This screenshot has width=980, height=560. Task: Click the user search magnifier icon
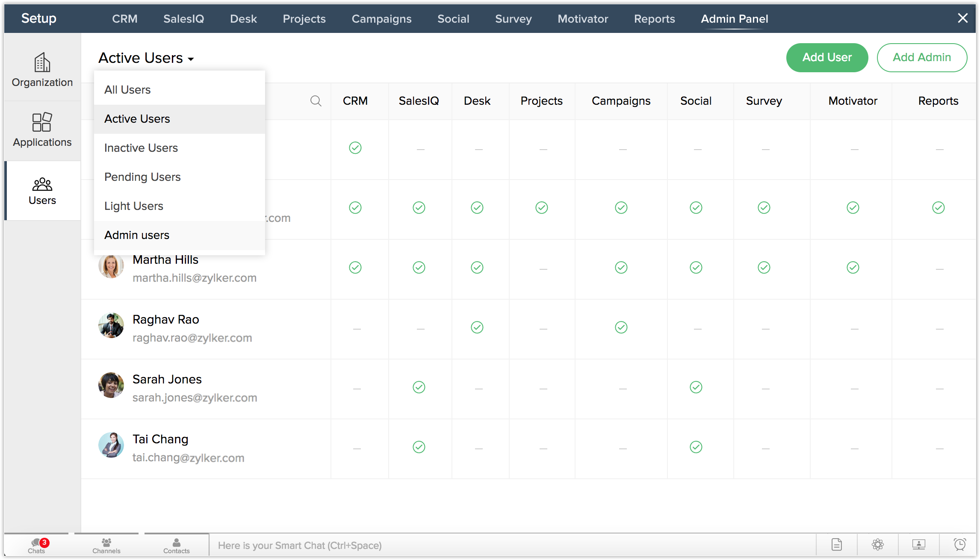[316, 101]
